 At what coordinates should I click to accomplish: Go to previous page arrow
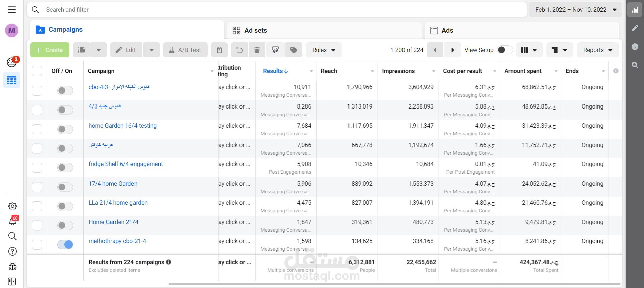(x=435, y=50)
